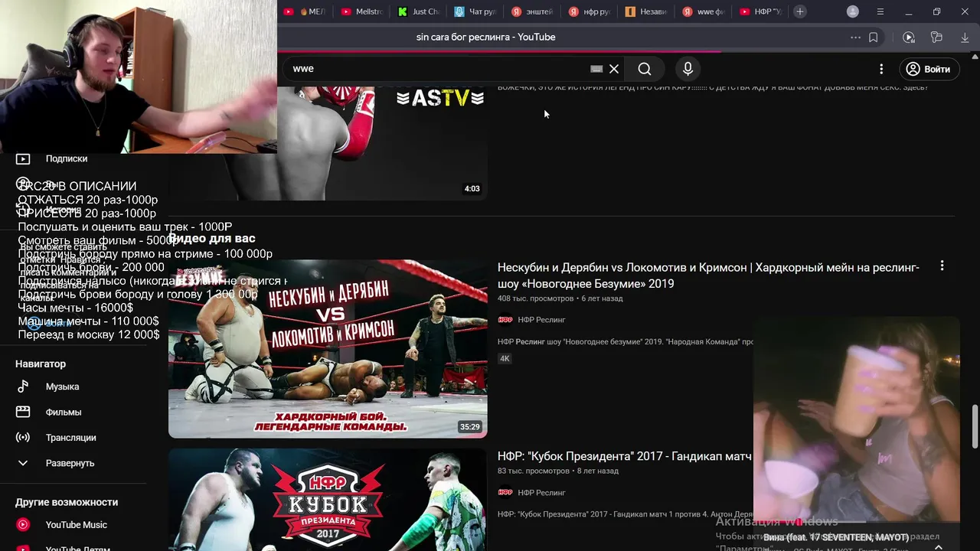Open YouTube Детям link in sidebar
Screen dimensions: 980x551
click(77, 547)
